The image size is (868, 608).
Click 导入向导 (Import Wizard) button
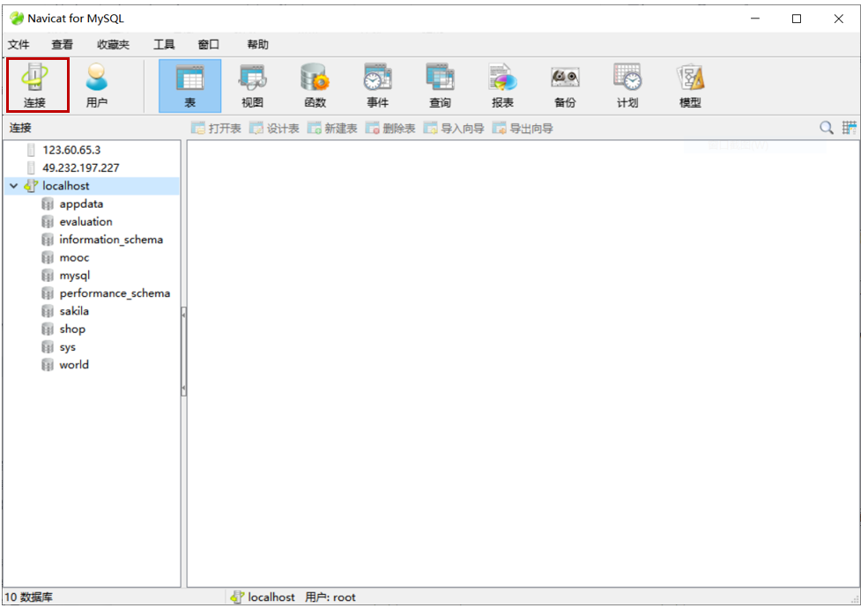(454, 129)
